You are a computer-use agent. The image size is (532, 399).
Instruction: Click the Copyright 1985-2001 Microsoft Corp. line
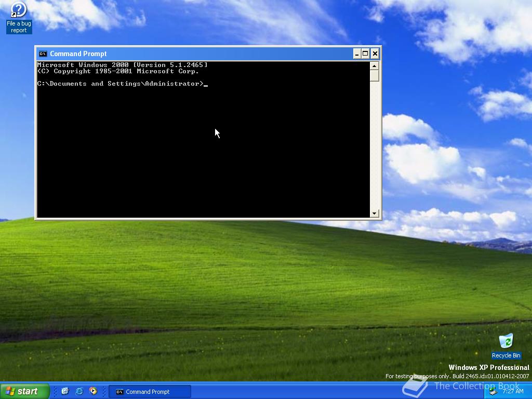point(118,71)
